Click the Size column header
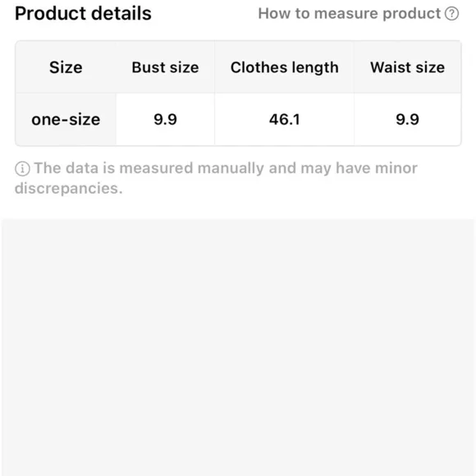476x476 pixels. [x=66, y=67]
